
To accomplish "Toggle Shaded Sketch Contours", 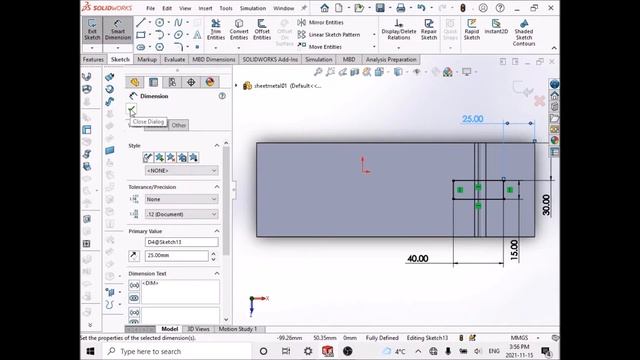I will 524,32.
